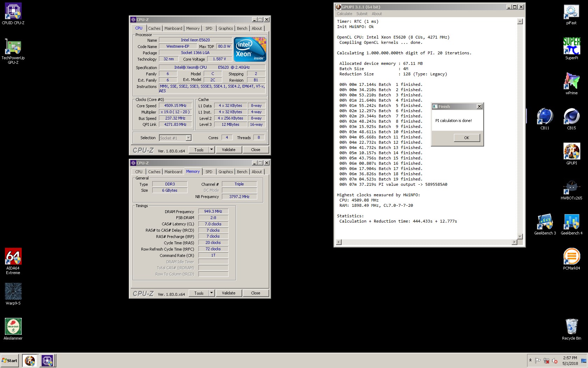Viewport: 588px width, 368px height.
Task: Open the Graphics tab in the upper CPU-Z window
Action: coord(225,28)
